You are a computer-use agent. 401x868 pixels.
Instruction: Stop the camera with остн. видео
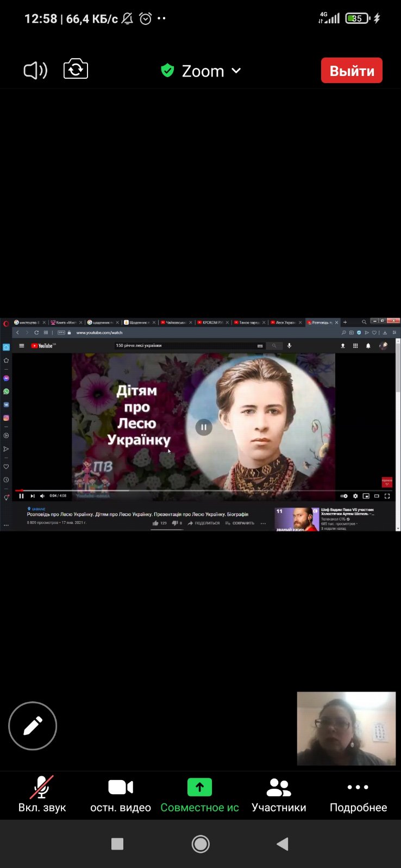coord(121,795)
